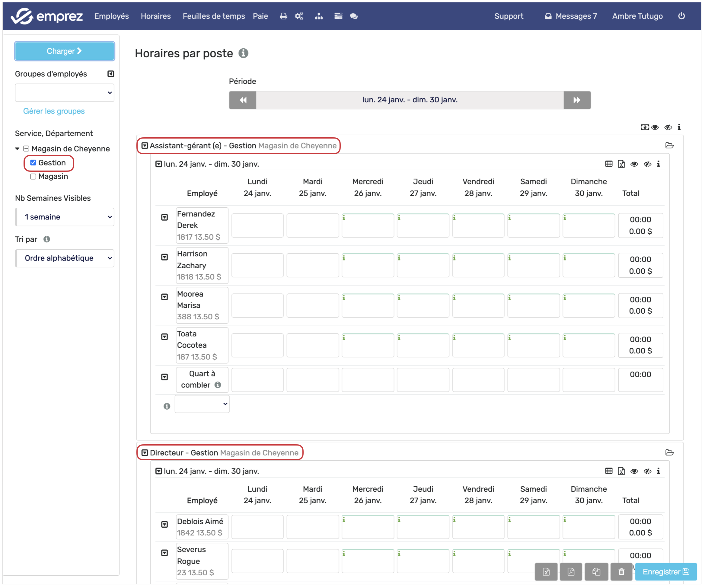705x588 pixels.
Task: Open the Nb Semaines Visibles dropdown
Action: tap(65, 217)
